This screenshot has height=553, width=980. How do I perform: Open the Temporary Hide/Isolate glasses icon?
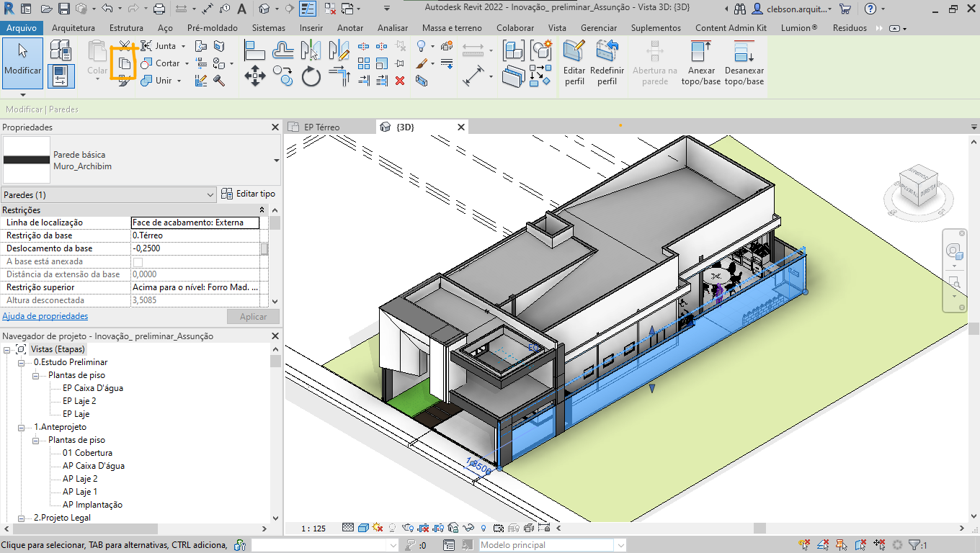click(x=468, y=528)
